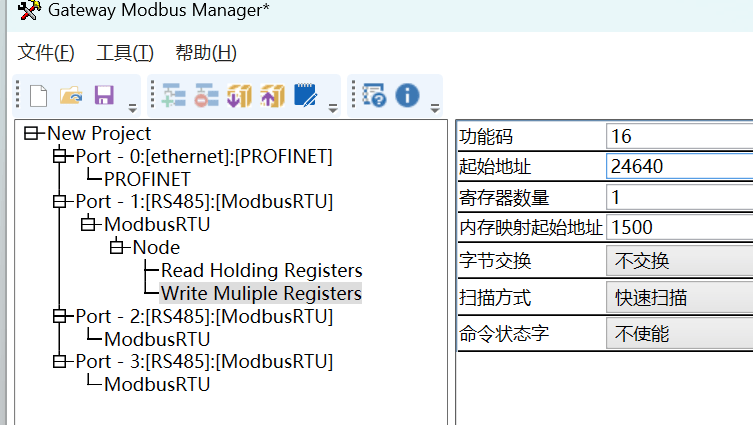This screenshot has height=425, width=753.
Task: Select ModbusRTU under Port - 2
Action: click(157, 339)
